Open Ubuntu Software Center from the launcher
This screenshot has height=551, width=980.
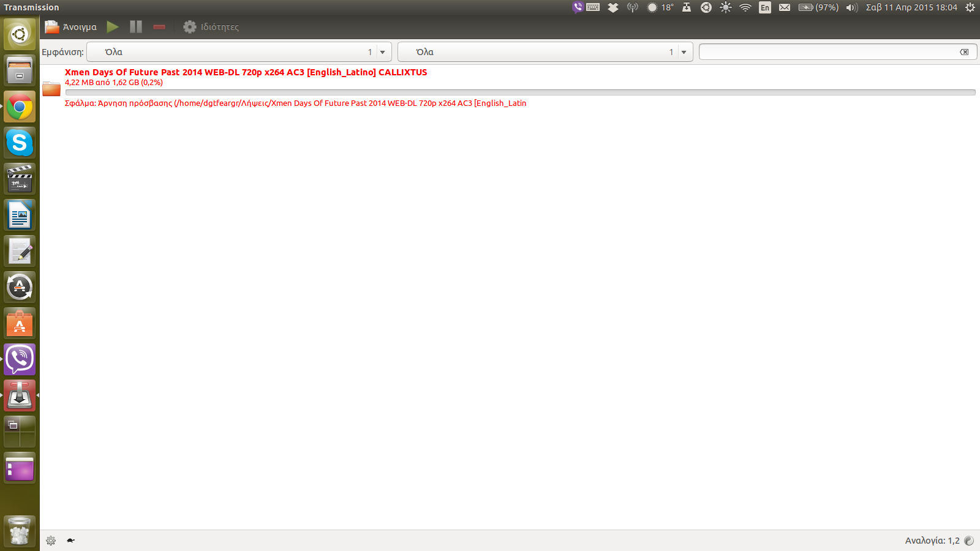tap(20, 323)
